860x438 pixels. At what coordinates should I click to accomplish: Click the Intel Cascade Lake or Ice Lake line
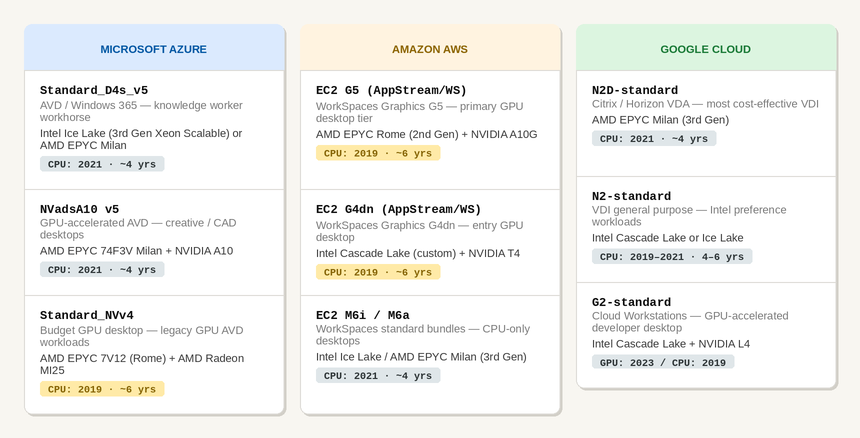coord(667,238)
